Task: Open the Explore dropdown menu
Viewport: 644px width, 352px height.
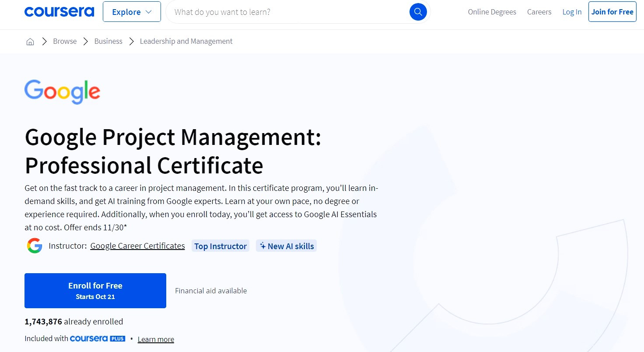Action: coord(132,12)
